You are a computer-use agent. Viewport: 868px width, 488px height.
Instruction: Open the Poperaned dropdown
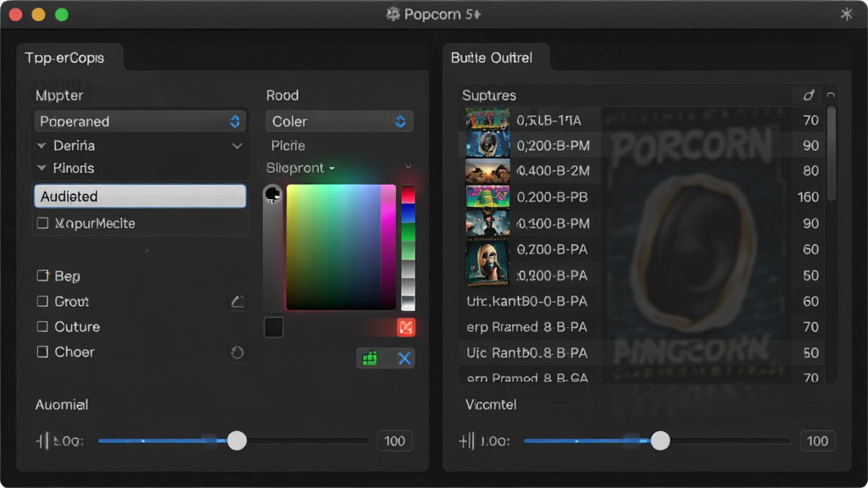point(140,121)
